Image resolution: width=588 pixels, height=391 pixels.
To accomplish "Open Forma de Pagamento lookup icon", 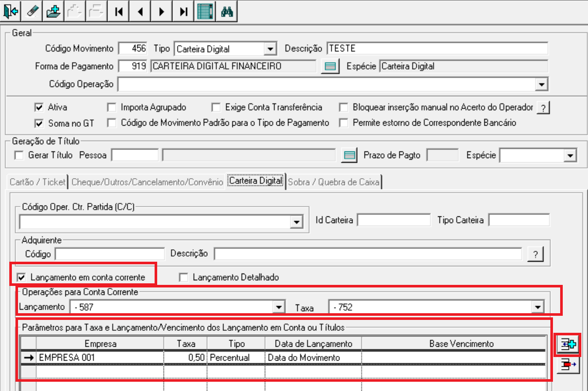I will pos(330,66).
